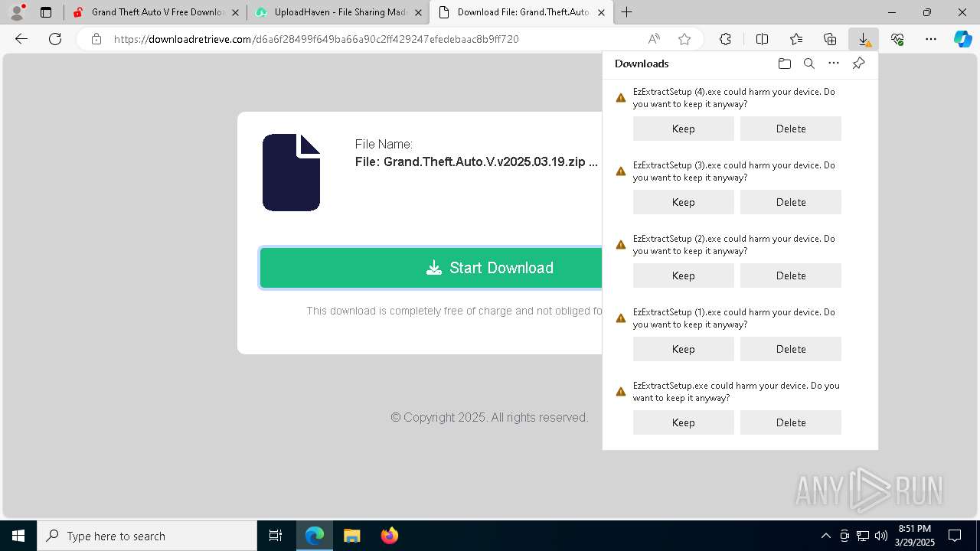Delete EzExtractSetup (3).exe
Viewport: 980px width, 551px height.
coord(791,202)
